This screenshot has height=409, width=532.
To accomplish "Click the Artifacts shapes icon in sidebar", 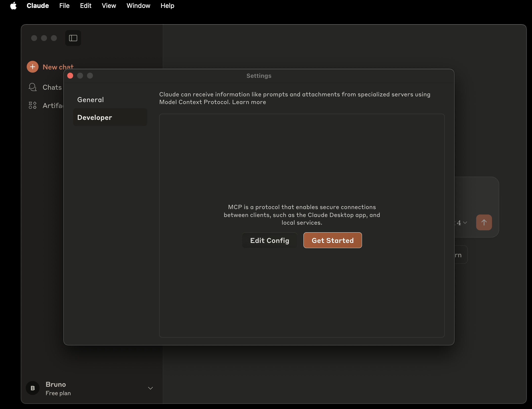I will coord(33,106).
